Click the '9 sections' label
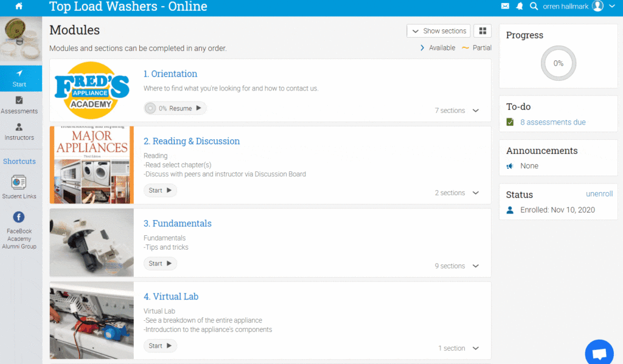This screenshot has height=364, width=623. (x=450, y=266)
